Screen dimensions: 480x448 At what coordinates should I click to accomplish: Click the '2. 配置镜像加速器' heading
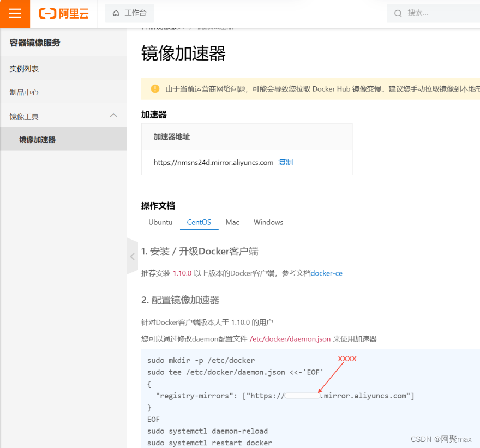tap(181, 300)
